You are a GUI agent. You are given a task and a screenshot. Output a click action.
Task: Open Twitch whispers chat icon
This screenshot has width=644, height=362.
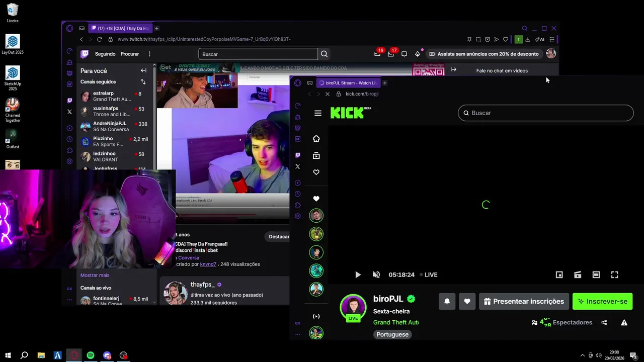click(404, 54)
